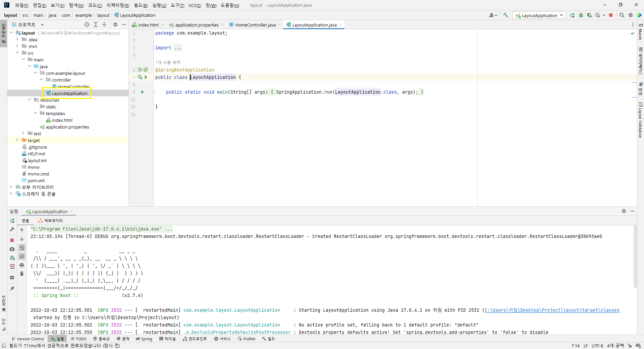Click the run arrow next to main method
644x349 pixels.
tap(143, 92)
